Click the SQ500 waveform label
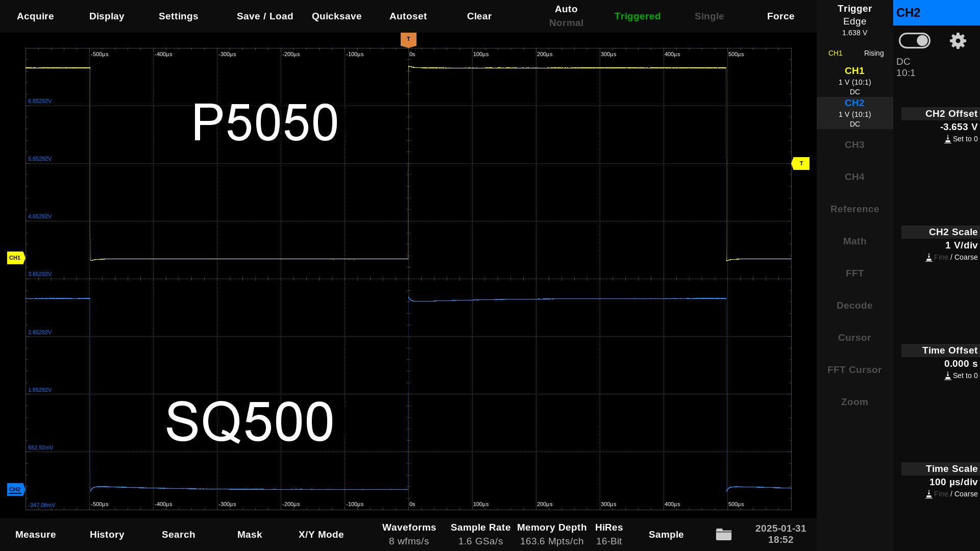The height and width of the screenshot is (551, 980). tap(250, 421)
